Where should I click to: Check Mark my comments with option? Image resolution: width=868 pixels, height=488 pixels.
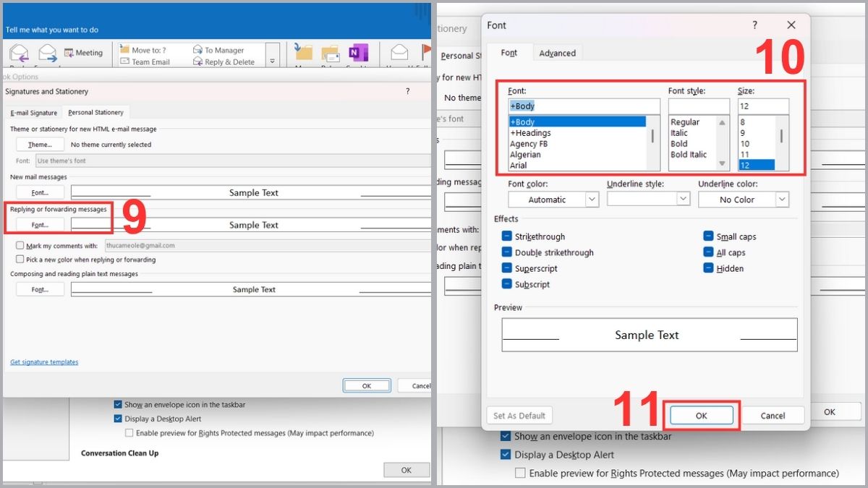point(20,246)
